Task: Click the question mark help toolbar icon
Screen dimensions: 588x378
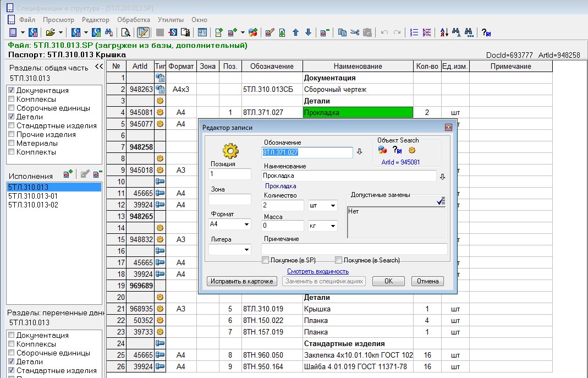Action: click(x=486, y=32)
